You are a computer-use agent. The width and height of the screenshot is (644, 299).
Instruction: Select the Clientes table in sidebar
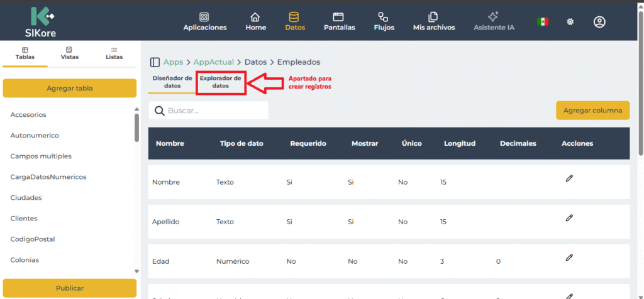24,219
